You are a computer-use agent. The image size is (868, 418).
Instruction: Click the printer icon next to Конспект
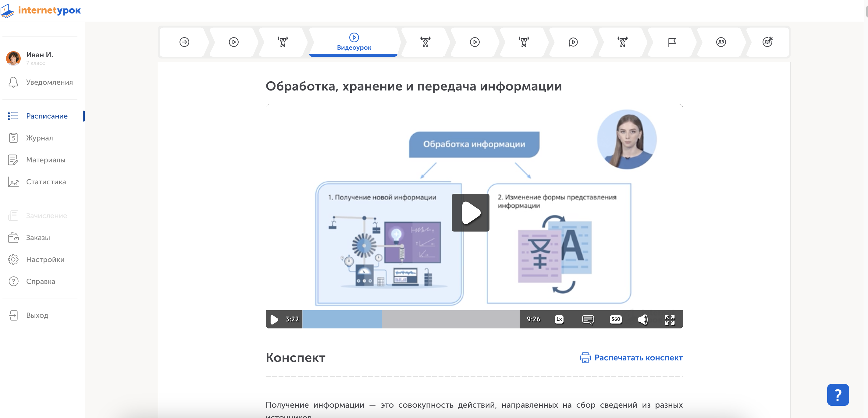pyautogui.click(x=585, y=358)
